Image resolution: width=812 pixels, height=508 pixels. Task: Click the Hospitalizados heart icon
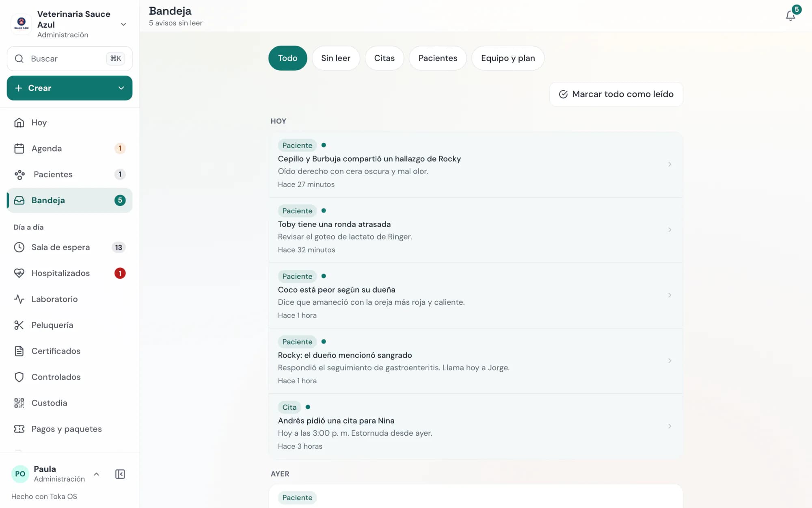coord(19,273)
